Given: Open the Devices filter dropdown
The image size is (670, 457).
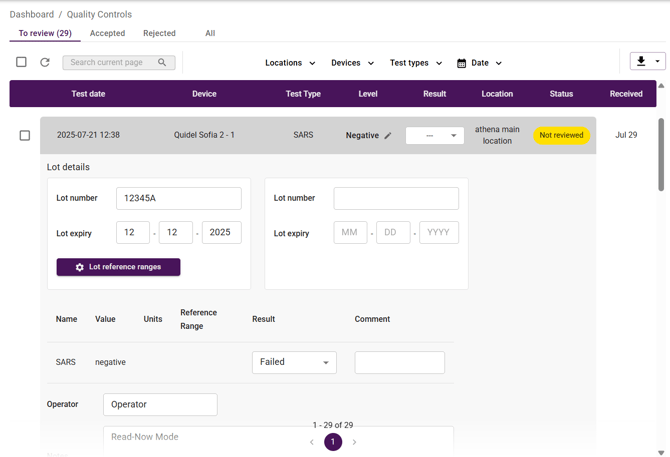Looking at the screenshot, I should 352,63.
